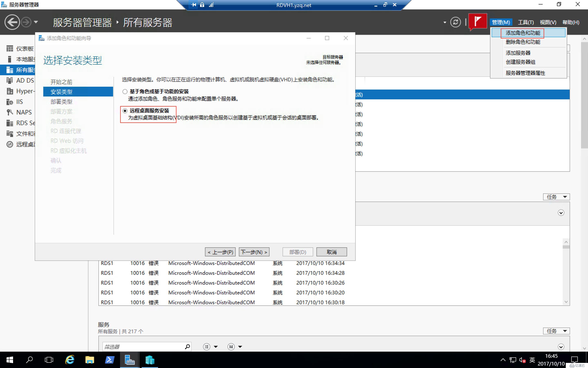Open 远程桌面服务 icon in sidebar

point(10,144)
